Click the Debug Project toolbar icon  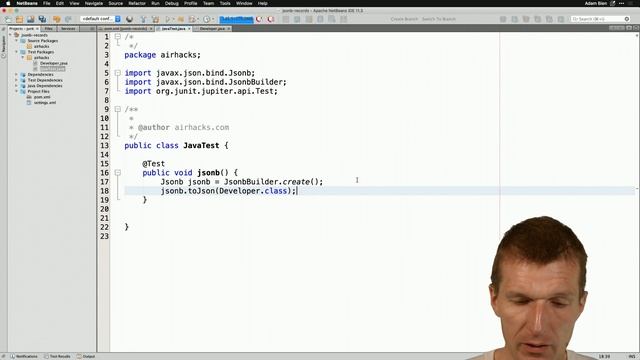coord(180,19)
